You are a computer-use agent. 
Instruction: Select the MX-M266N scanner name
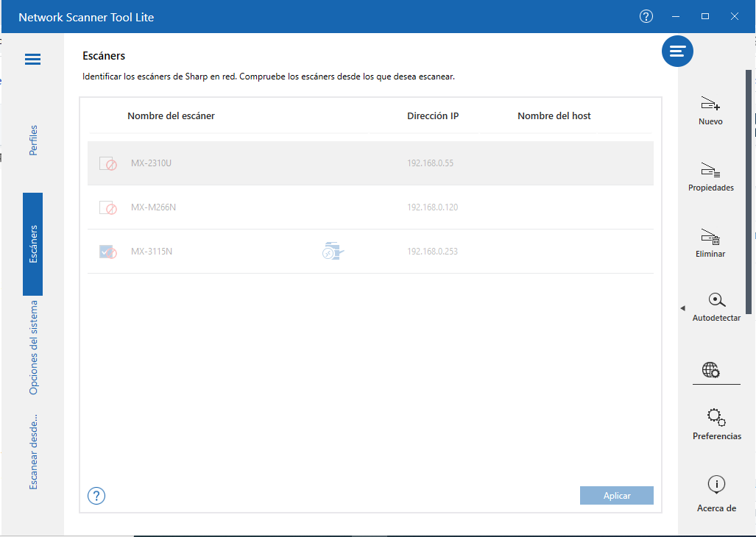point(153,207)
